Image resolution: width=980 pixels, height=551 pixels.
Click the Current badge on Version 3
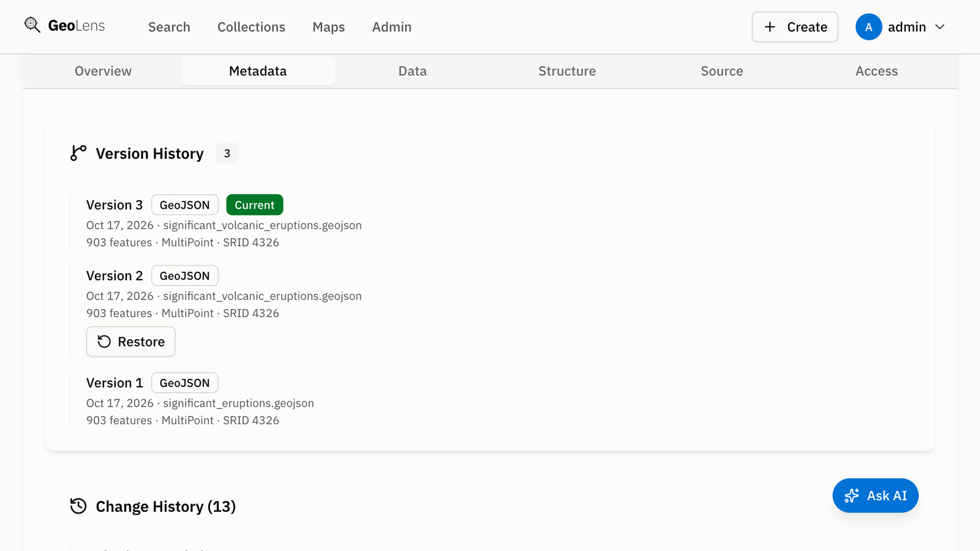(x=255, y=205)
